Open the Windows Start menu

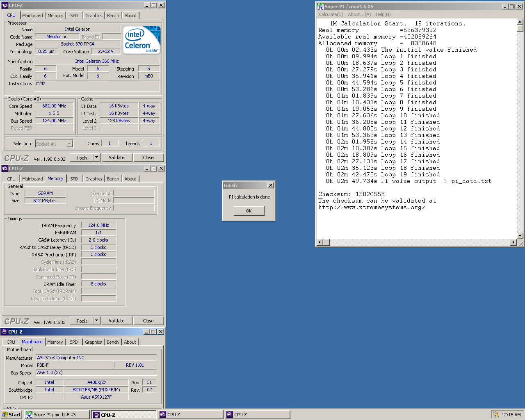pos(11,415)
